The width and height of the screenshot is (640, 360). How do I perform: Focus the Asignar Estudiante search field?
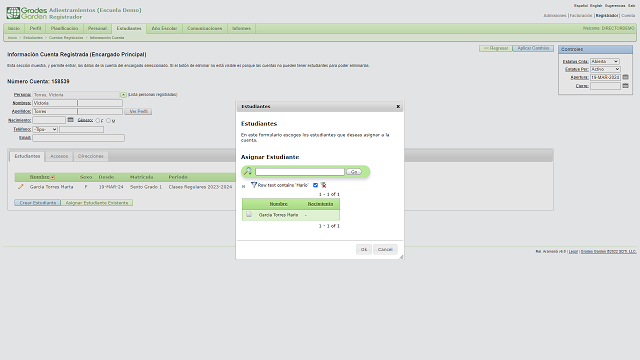[x=300, y=172]
